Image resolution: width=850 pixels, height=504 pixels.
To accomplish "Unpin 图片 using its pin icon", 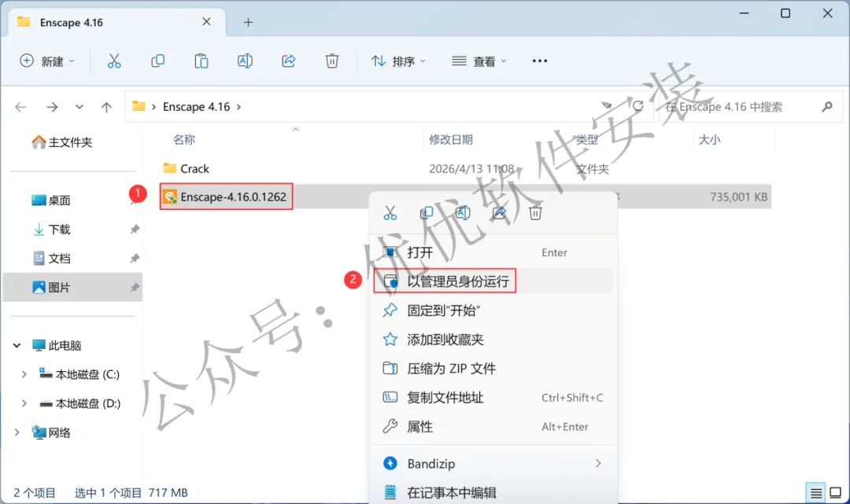I will pos(135,288).
